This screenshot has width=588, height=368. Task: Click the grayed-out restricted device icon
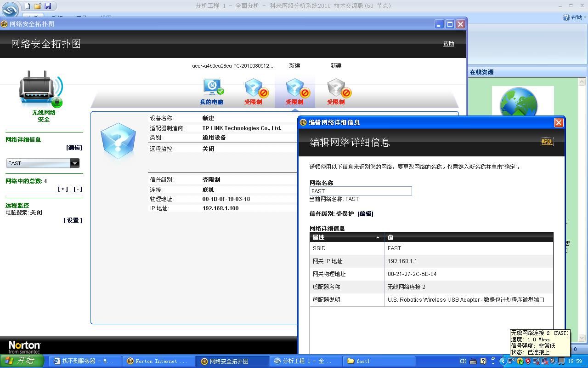tap(336, 88)
